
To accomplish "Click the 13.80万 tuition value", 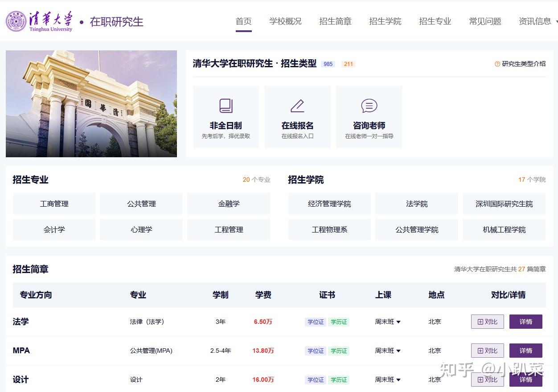I will pyautogui.click(x=263, y=351).
